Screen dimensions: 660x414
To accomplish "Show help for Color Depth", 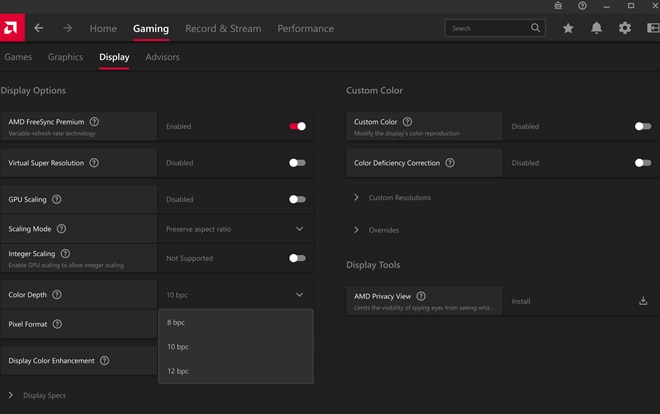I will tap(57, 295).
